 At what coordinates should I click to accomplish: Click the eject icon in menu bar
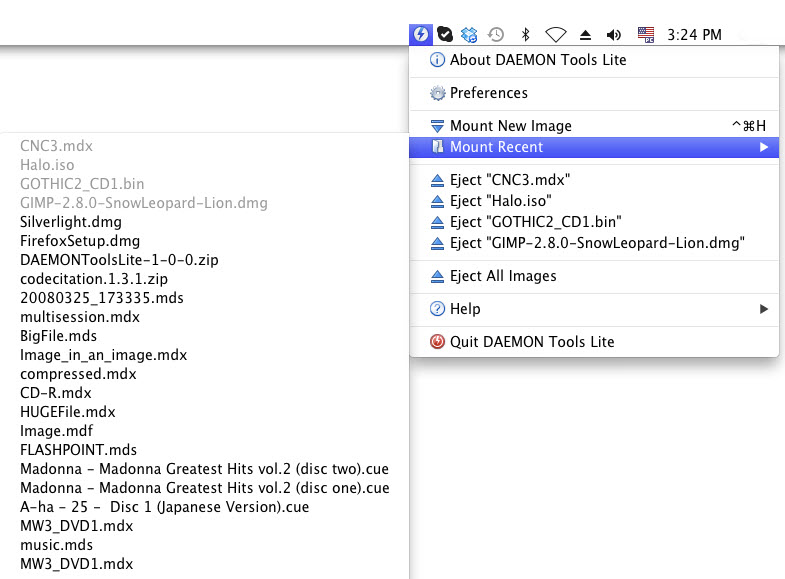tap(586, 35)
